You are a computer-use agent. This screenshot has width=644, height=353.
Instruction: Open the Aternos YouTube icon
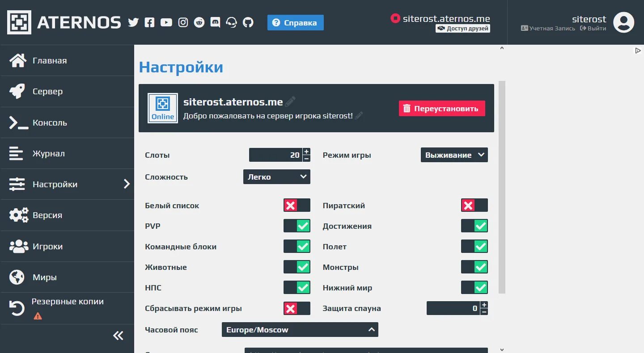pos(166,22)
